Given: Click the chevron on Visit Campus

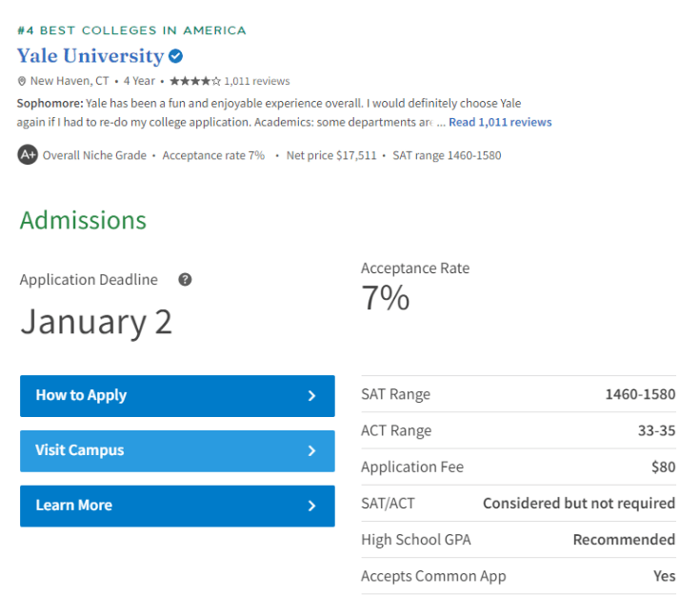Looking at the screenshot, I should tap(312, 451).
